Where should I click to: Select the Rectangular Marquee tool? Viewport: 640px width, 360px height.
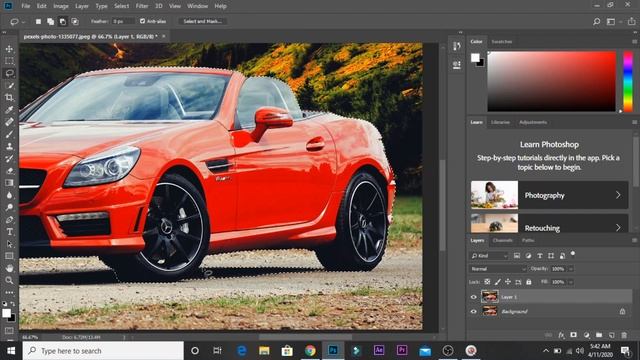pos(9,61)
